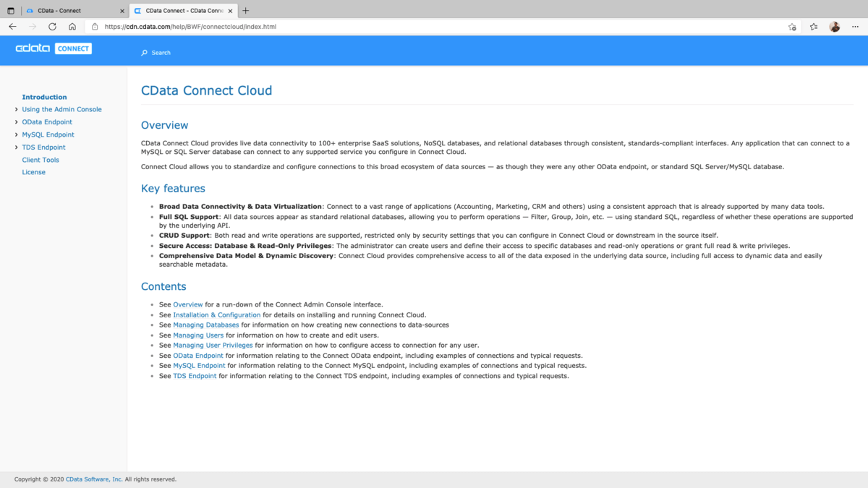The width and height of the screenshot is (868, 488).
Task: Open OData Endpoint in the sidebar
Action: pyautogui.click(x=47, y=122)
